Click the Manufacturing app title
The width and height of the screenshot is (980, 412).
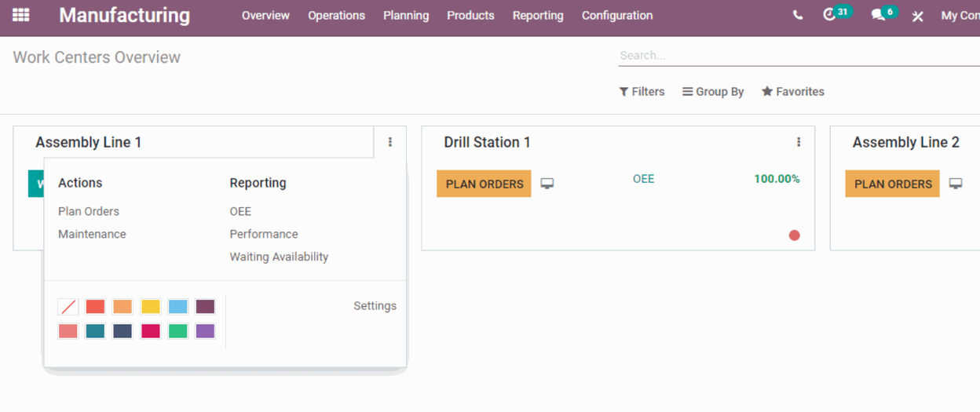pos(124,15)
